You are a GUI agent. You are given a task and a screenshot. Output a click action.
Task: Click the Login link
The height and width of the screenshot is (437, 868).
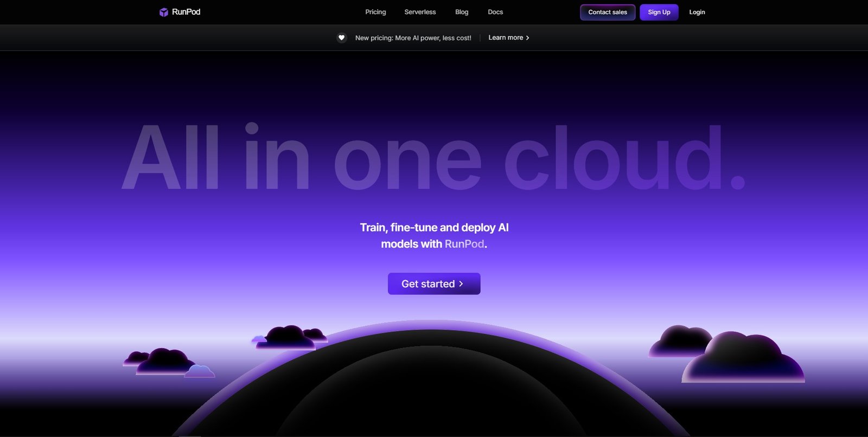[697, 12]
